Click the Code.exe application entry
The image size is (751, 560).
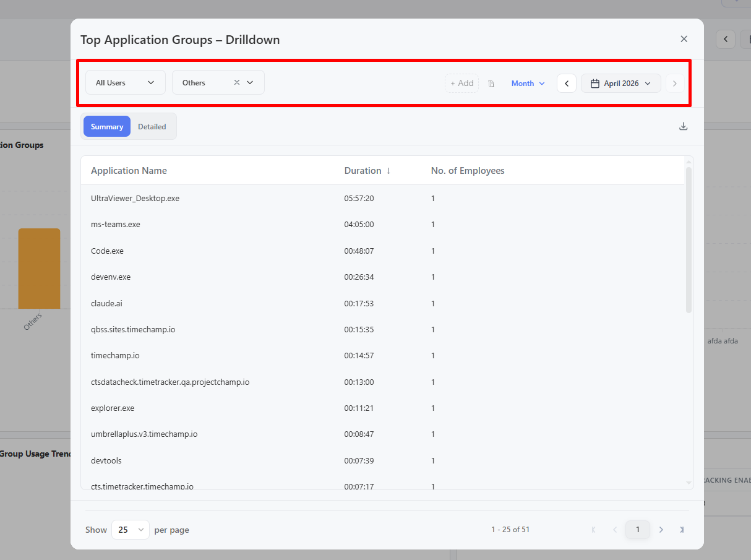click(107, 251)
